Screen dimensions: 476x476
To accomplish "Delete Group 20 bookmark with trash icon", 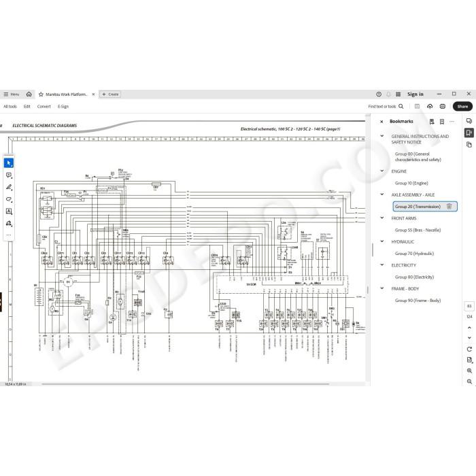I will pyautogui.click(x=449, y=207).
